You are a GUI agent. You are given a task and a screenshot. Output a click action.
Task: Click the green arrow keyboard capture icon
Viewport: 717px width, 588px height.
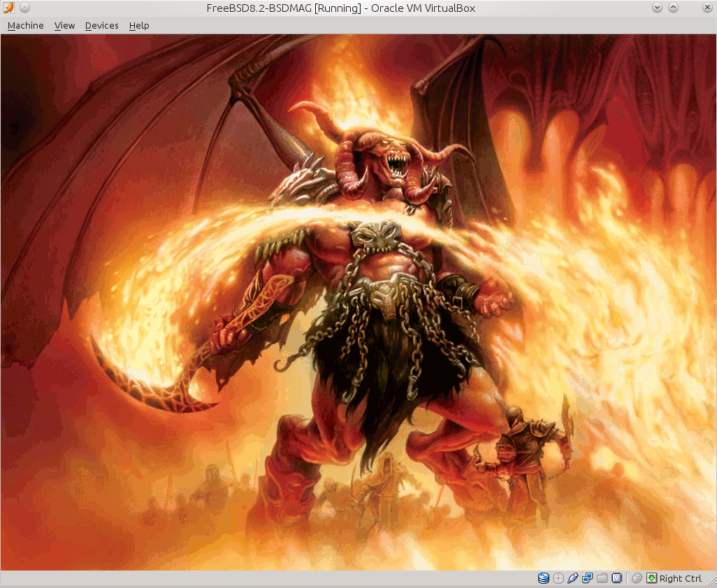click(651, 578)
